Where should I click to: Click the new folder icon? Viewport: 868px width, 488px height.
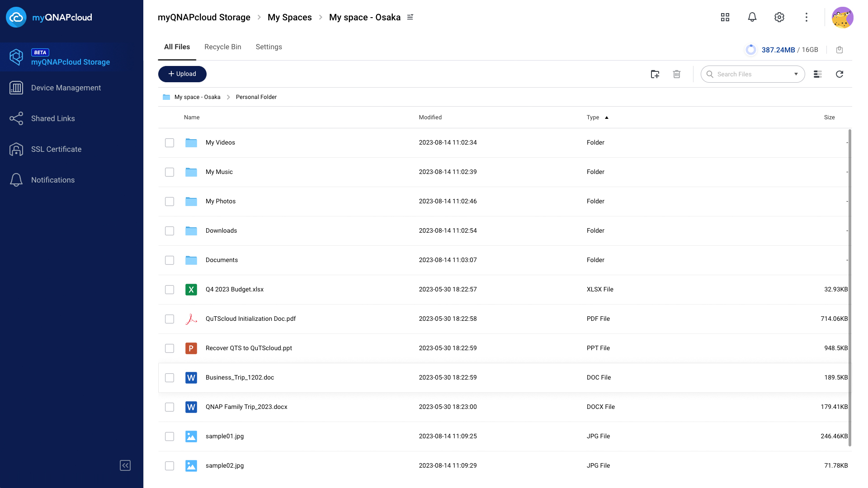655,74
